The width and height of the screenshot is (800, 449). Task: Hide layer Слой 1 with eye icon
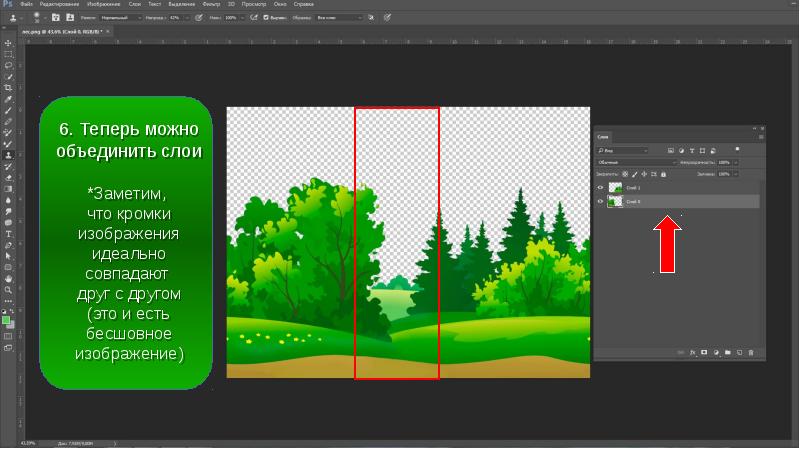point(600,188)
